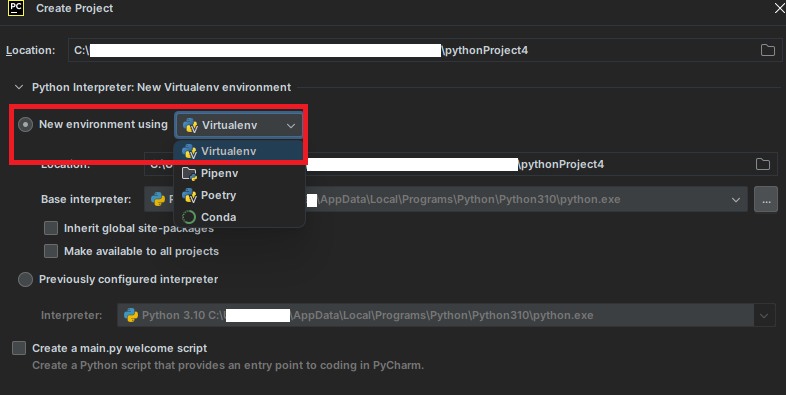786x395 pixels.
Task: Enable Inherit global site-packages checkbox
Action: (51, 228)
